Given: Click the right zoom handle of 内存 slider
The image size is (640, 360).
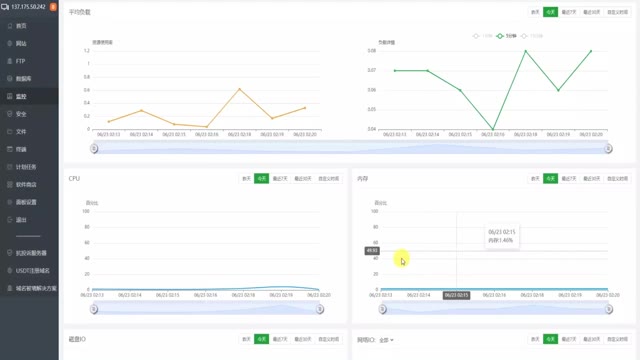Looking at the screenshot, I should pyautogui.click(x=609, y=309).
